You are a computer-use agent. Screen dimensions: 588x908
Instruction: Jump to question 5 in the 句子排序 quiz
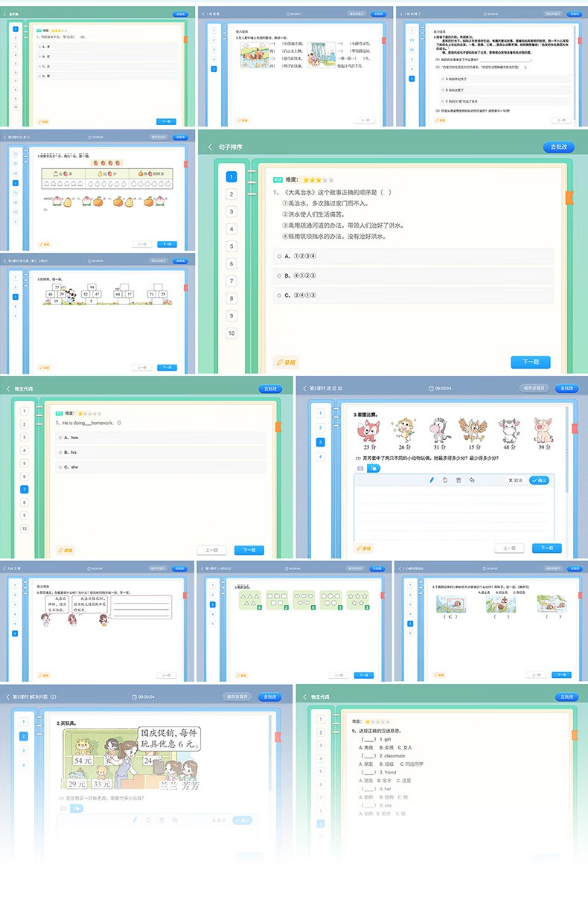pyautogui.click(x=231, y=246)
